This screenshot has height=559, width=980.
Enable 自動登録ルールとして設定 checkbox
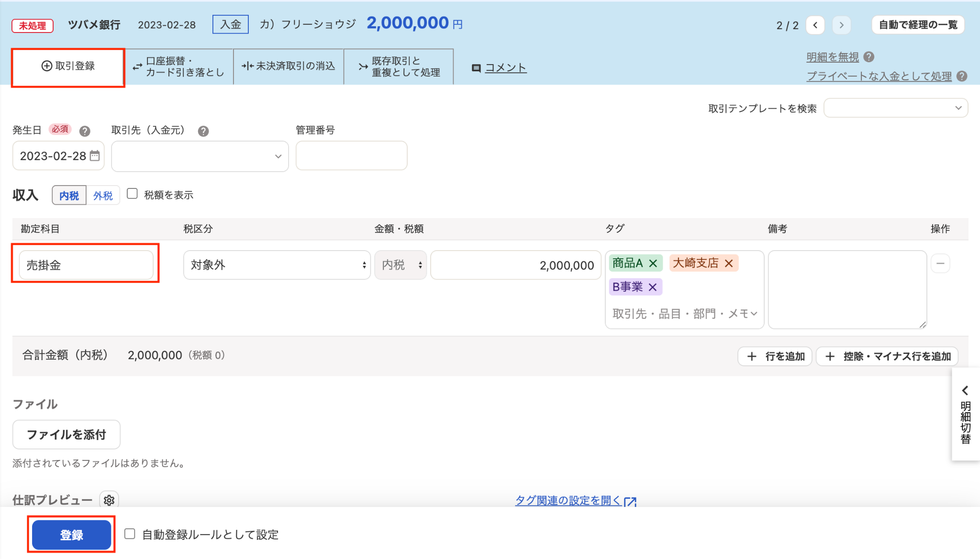(x=130, y=534)
